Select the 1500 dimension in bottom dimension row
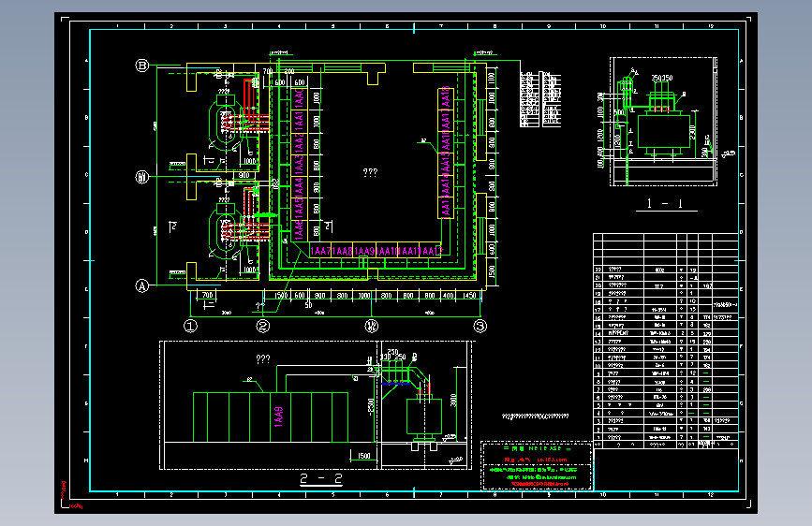The image size is (812, 526). point(281,296)
